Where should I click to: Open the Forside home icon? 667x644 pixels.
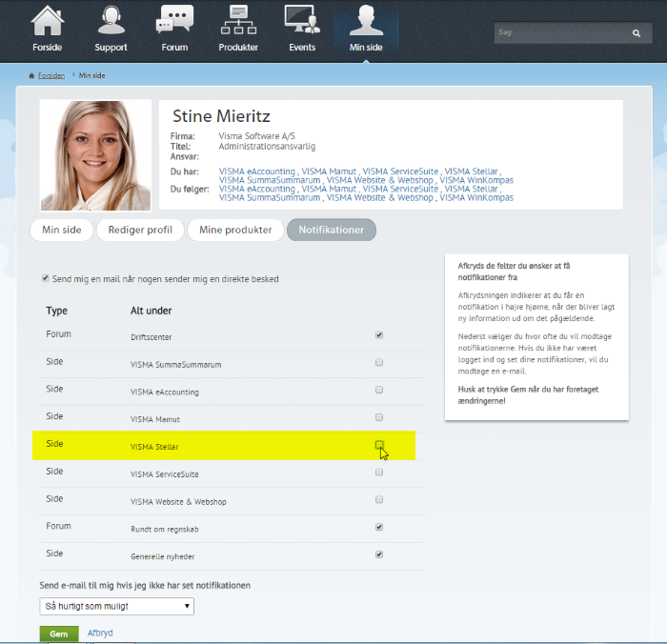click(48, 21)
